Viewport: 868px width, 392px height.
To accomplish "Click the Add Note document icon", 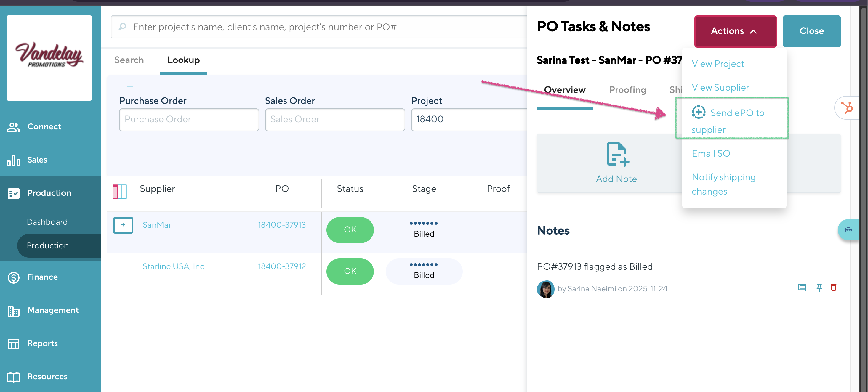I will pos(617,154).
